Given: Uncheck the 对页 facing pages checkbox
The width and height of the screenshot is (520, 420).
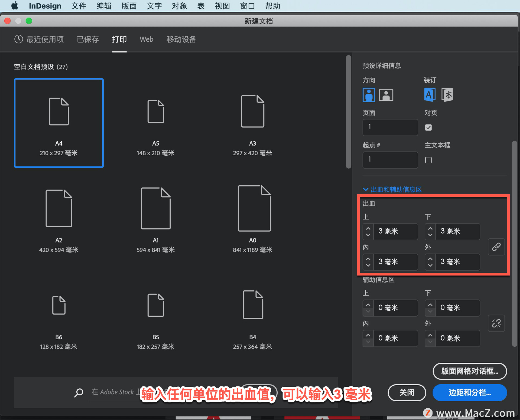Looking at the screenshot, I should click(x=428, y=127).
